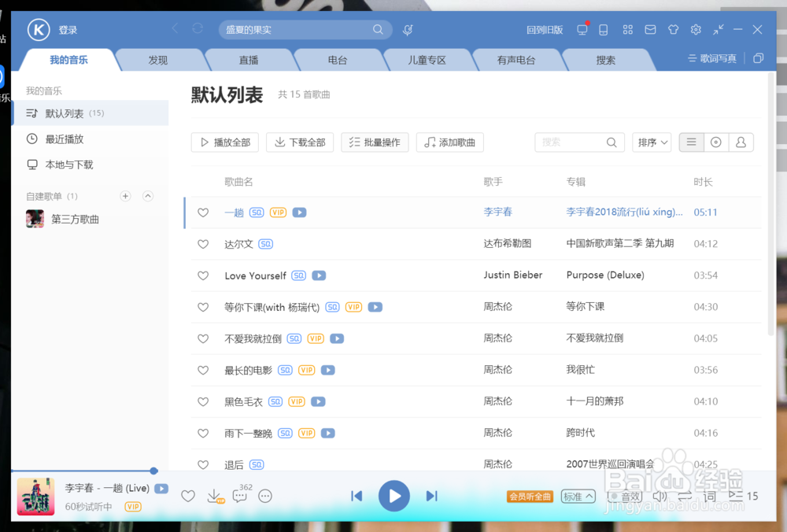This screenshot has width=787, height=532.
Task: Refresh the page with reload icon
Action: pos(198,28)
